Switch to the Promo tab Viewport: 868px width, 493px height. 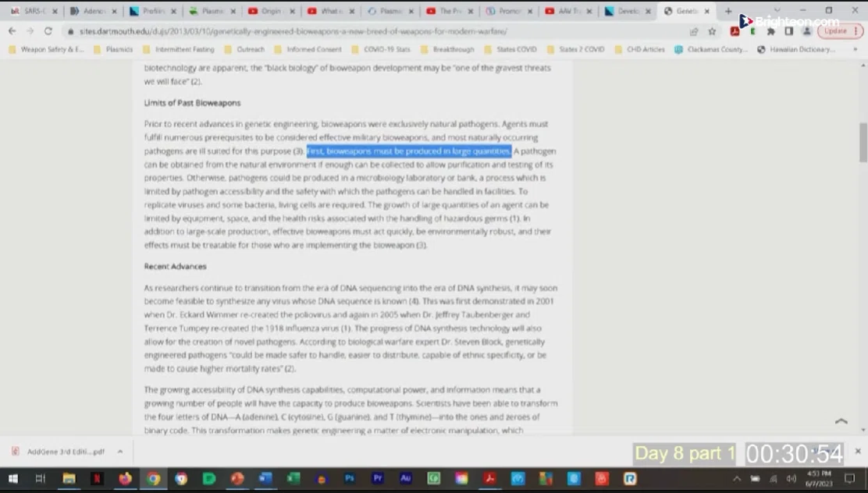click(509, 11)
